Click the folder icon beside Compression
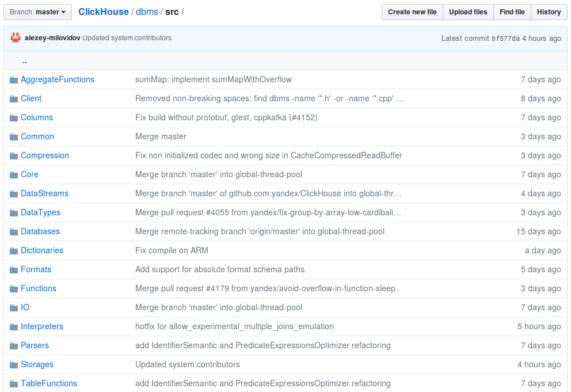Screen dimensions: 571x392 tap(14, 156)
